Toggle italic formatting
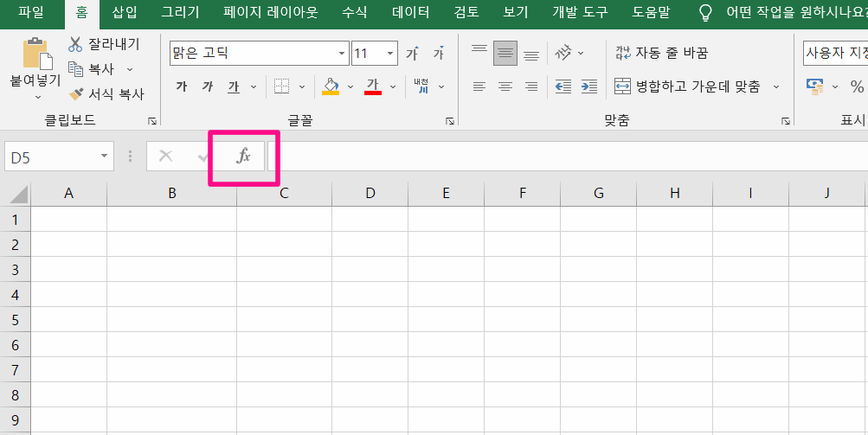 point(208,86)
